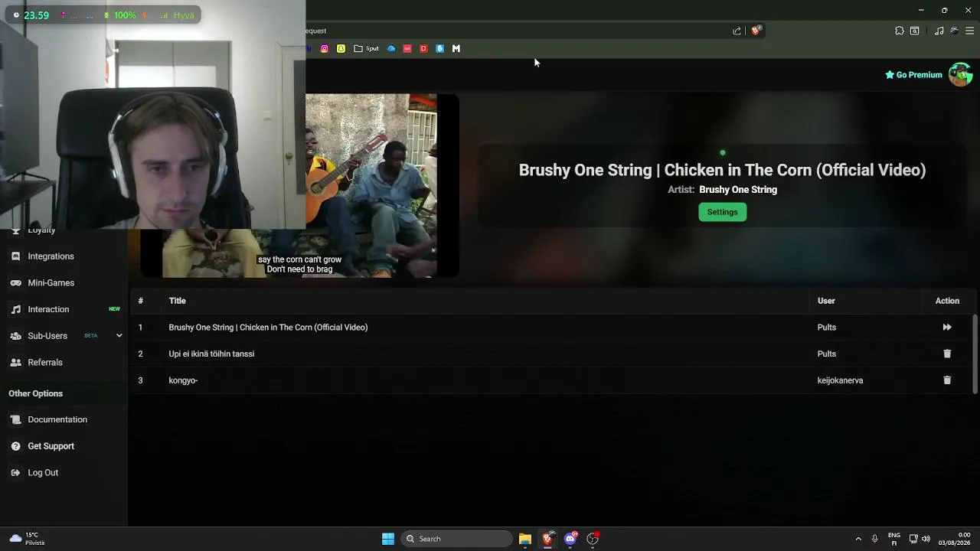Open the Instagram bookmark
Image resolution: width=980 pixels, height=551 pixels.
(x=325, y=48)
